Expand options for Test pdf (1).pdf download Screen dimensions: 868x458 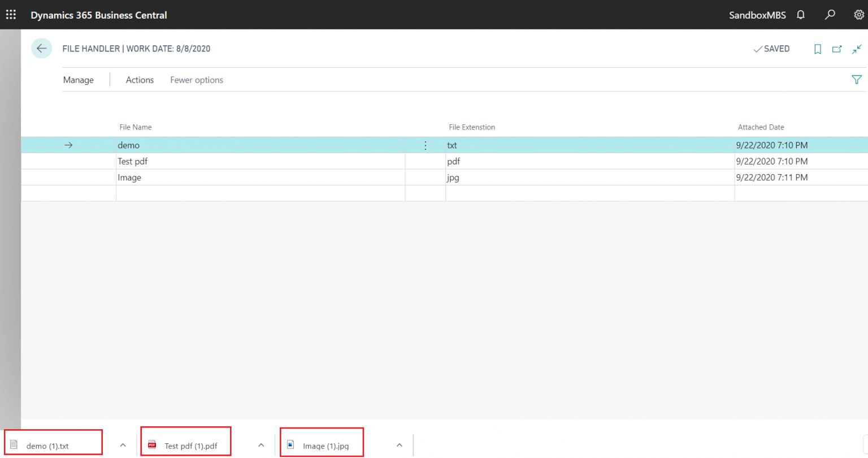(x=261, y=445)
